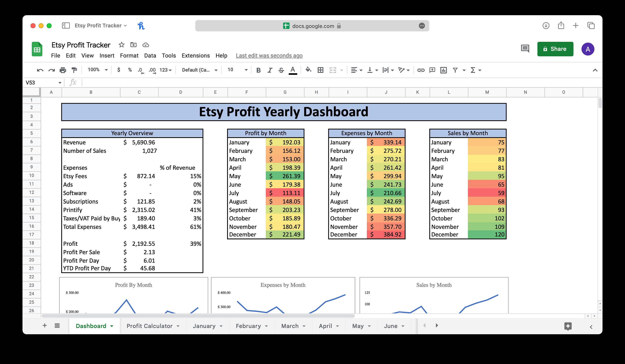Insert a chart using the toolbar icon
The width and height of the screenshot is (625, 364).
(x=444, y=70)
